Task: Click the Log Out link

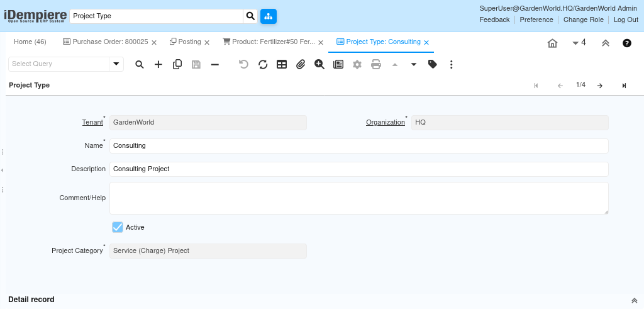Action: [626, 20]
